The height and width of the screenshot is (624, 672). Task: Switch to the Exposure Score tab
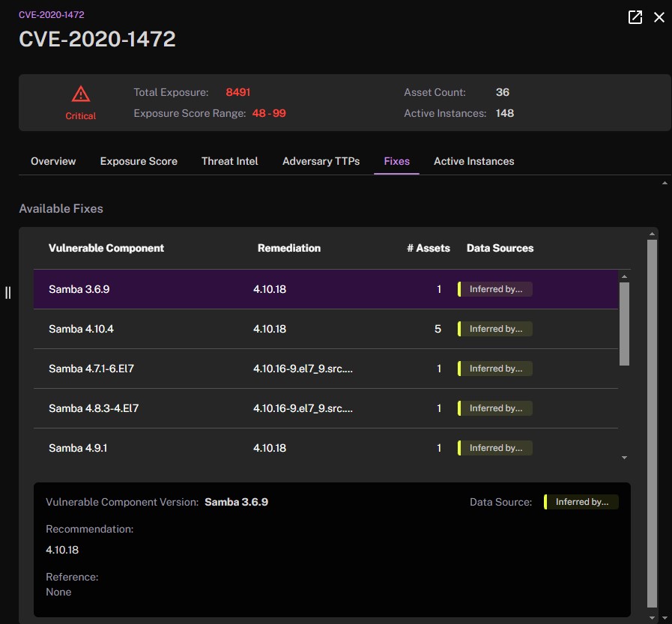(x=139, y=161)
